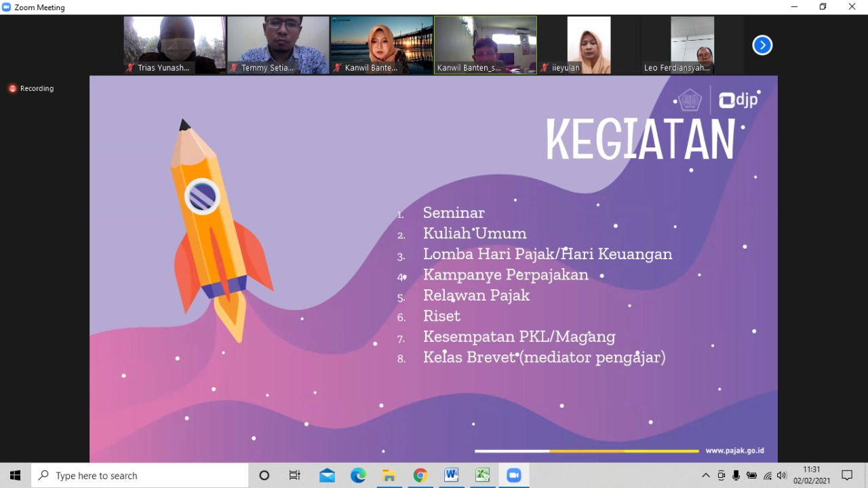The height and width of the screenshot is (488, 868).
Task: Click the taskbar clock showing 11:31
Action: pyautogui.click(x=812, y=475)
